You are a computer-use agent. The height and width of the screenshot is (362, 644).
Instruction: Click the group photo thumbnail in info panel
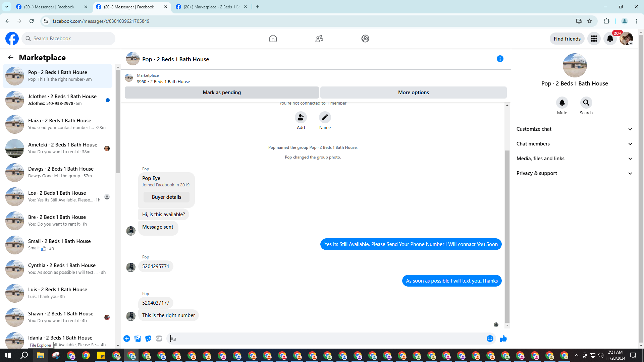(x=575, y=65)
